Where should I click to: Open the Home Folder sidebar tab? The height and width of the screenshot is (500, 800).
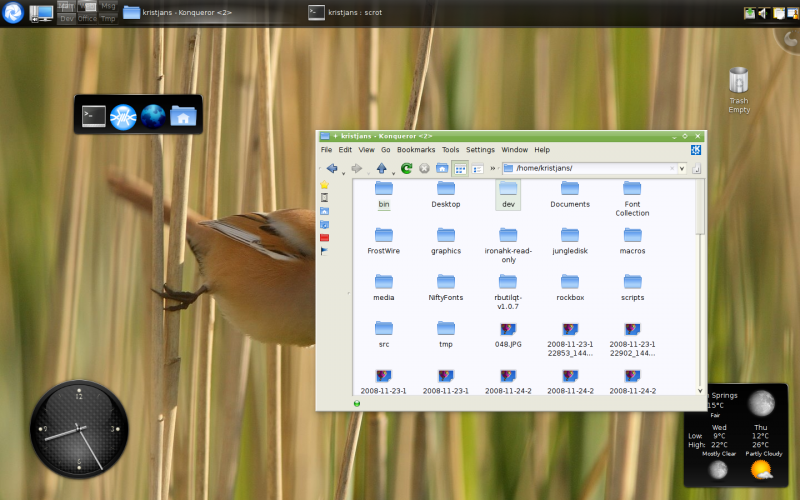(324, 211)
